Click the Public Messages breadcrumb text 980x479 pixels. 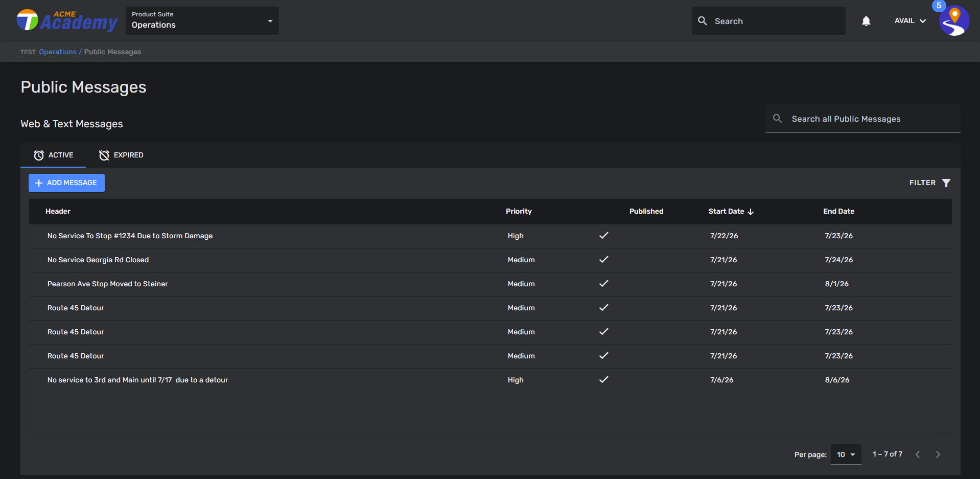pyautogui.click(x=112, y=52)
